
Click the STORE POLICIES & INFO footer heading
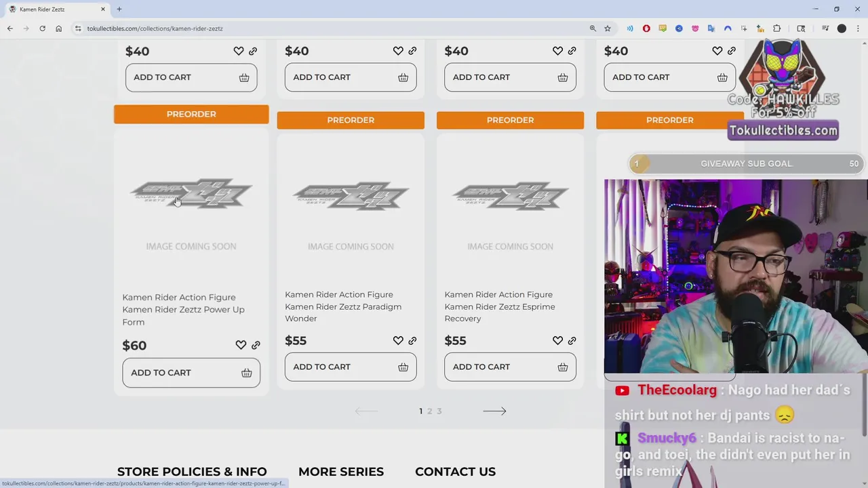[x=192, y=472]
